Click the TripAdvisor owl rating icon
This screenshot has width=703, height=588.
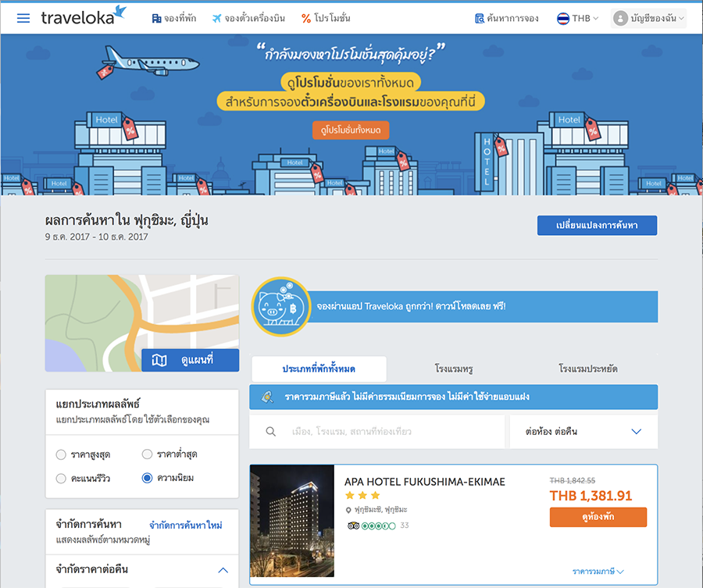[353, 526]
